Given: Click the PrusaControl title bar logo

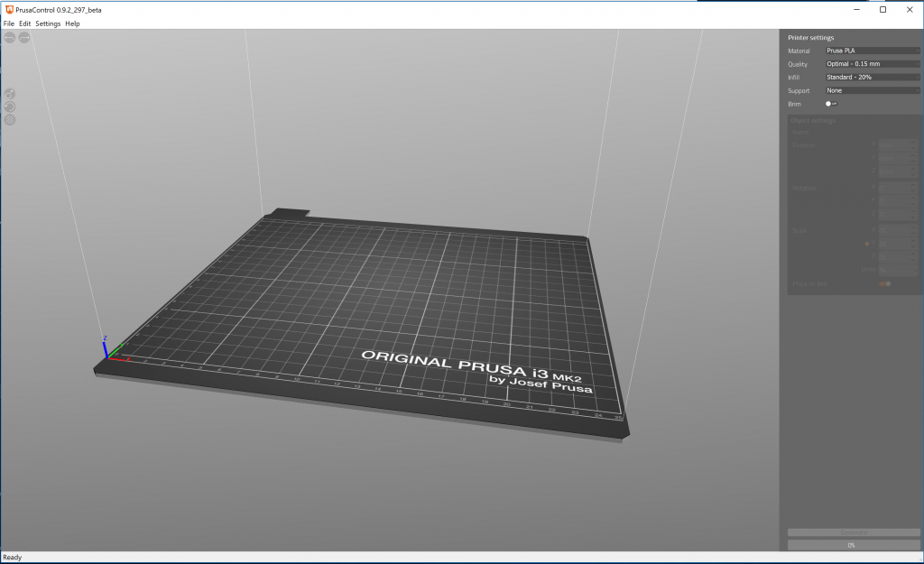Looking at the screenshot, I should (x=9, y=9).
